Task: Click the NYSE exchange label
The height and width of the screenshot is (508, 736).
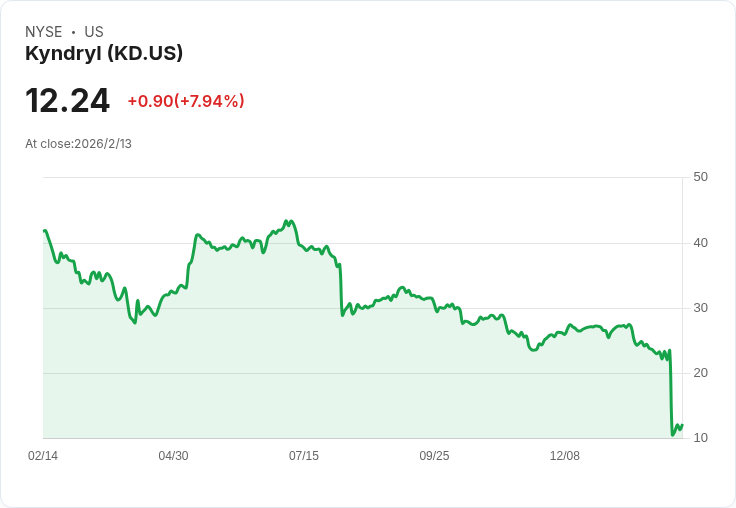Action: tap(44, 32)
